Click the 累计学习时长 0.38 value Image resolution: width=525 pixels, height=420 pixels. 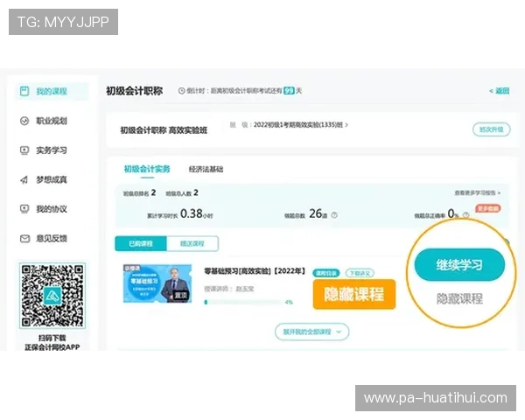(x=191, y=213)
